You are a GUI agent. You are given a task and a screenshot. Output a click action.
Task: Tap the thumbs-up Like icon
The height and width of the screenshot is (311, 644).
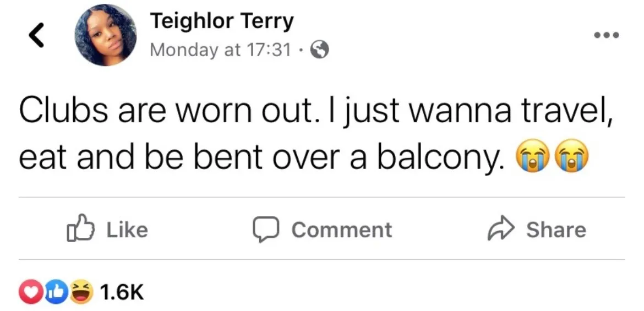click(80, 228)
